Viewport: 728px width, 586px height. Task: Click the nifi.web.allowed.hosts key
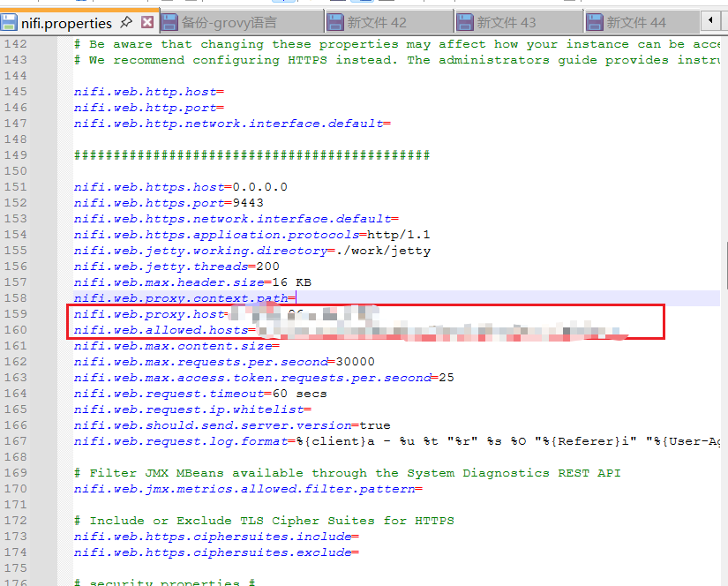click(161, 330)
